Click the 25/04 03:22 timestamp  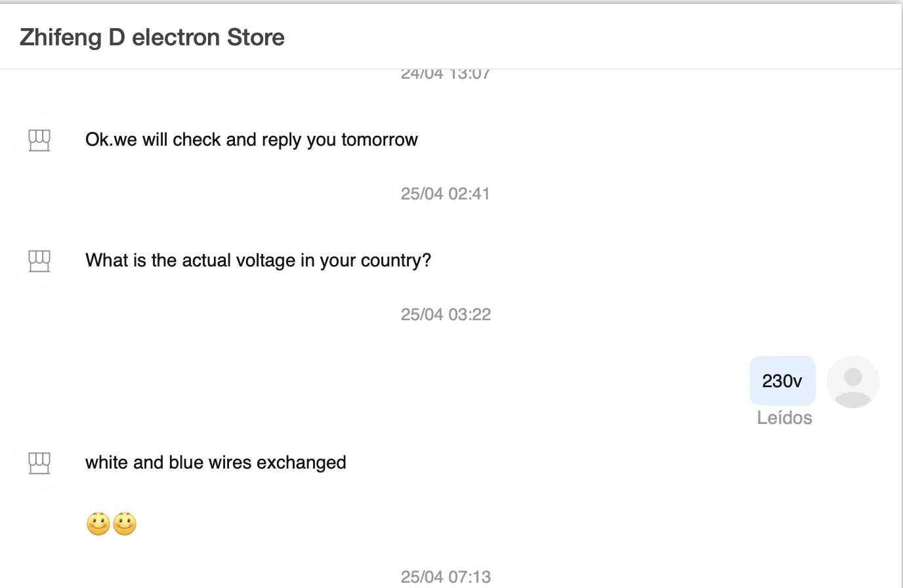coord(446,314)
